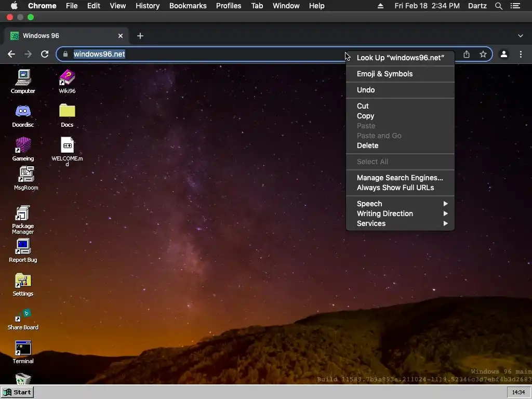Select the Windows 96 browser tab

(66, 36)
